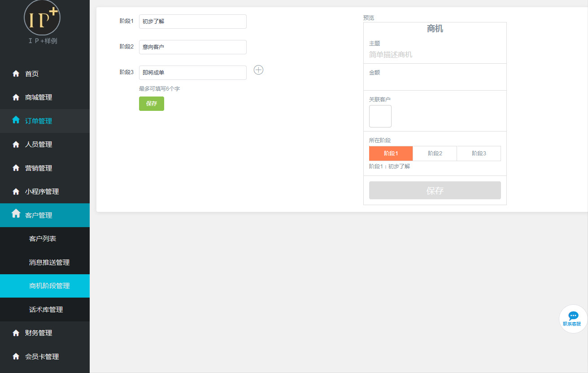The width and height of the screenshot is (588, 373).
Task: Click the blue house icon beside 订单管理
Action: point(16,120)
